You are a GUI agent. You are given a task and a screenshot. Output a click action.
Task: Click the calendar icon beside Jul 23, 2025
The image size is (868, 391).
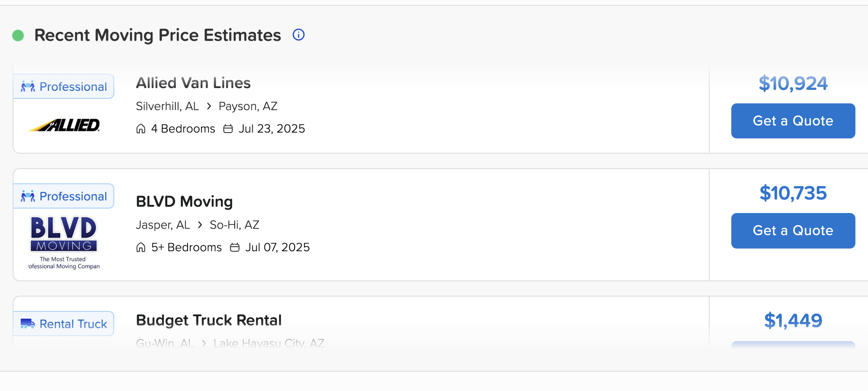tap(228, 129)
